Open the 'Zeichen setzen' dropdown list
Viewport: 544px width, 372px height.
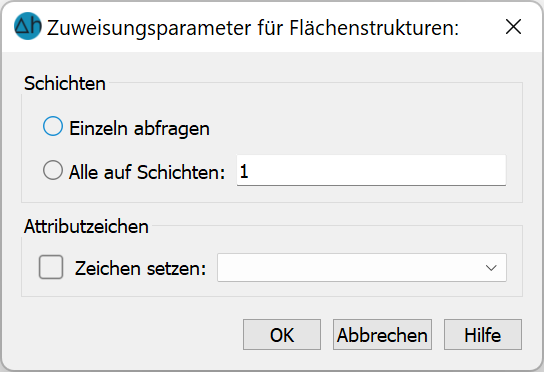362,268
